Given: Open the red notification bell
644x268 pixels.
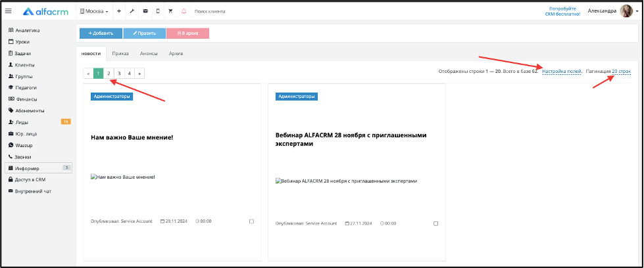Looking at the screenshot, I should click(184, 11).
